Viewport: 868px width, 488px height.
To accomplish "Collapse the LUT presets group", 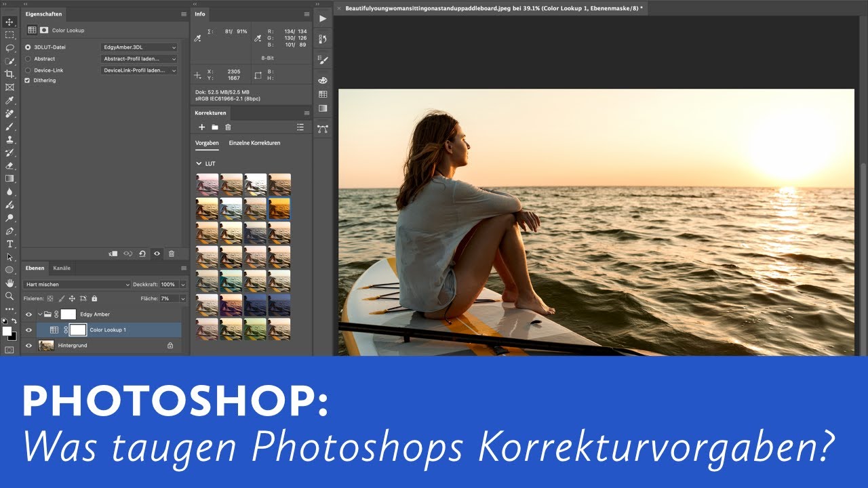I will click(x=199, y=164).
